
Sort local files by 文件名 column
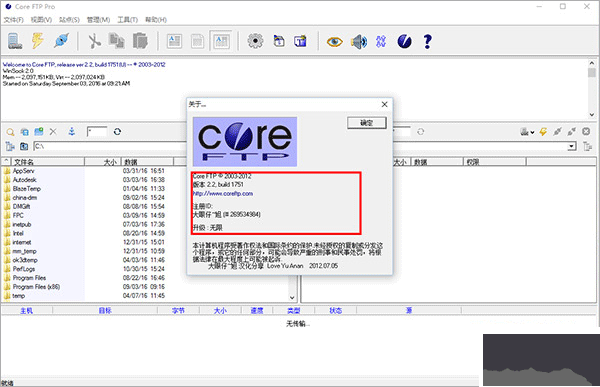(47, 162)
